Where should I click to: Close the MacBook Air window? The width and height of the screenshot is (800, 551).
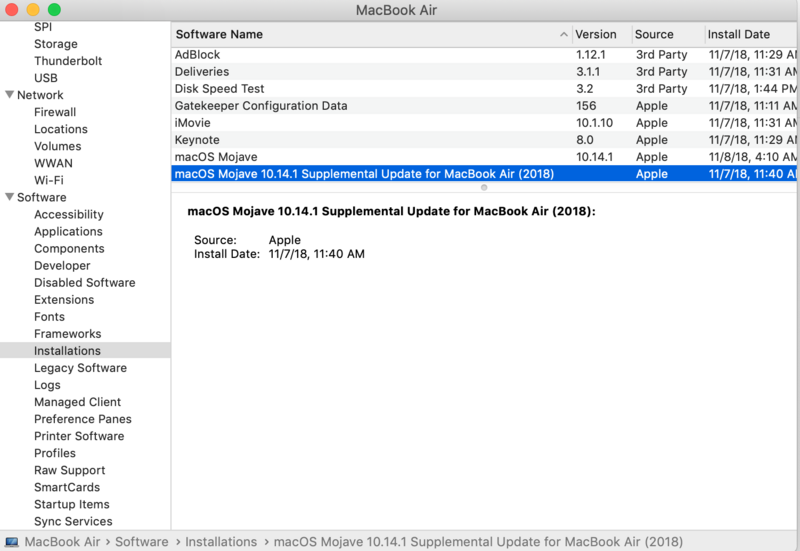(11, 10)
